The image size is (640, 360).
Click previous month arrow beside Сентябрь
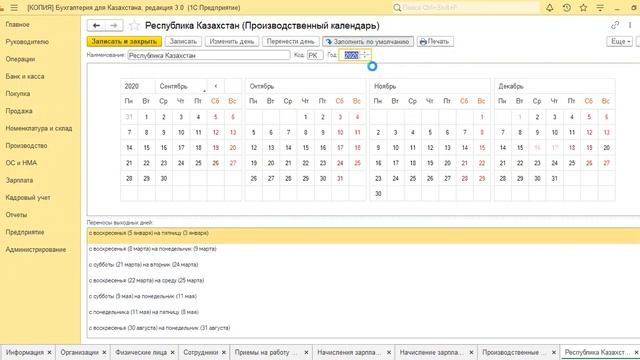click(x=216, y=86)
